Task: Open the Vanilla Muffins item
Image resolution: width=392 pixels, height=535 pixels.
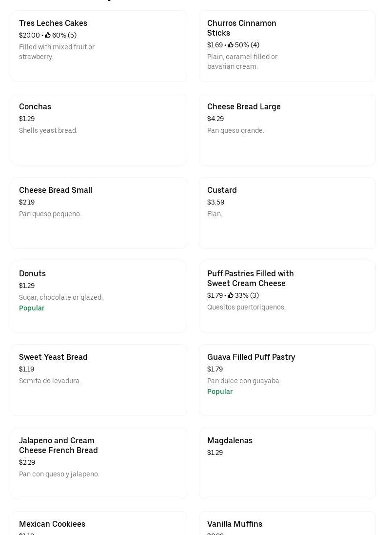Action: click(235, 524)
